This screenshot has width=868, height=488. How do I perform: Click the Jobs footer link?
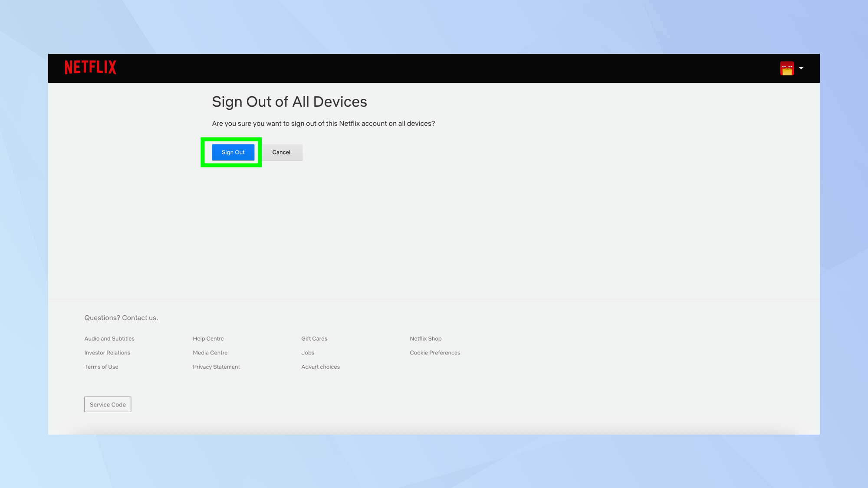click(308, 353)
